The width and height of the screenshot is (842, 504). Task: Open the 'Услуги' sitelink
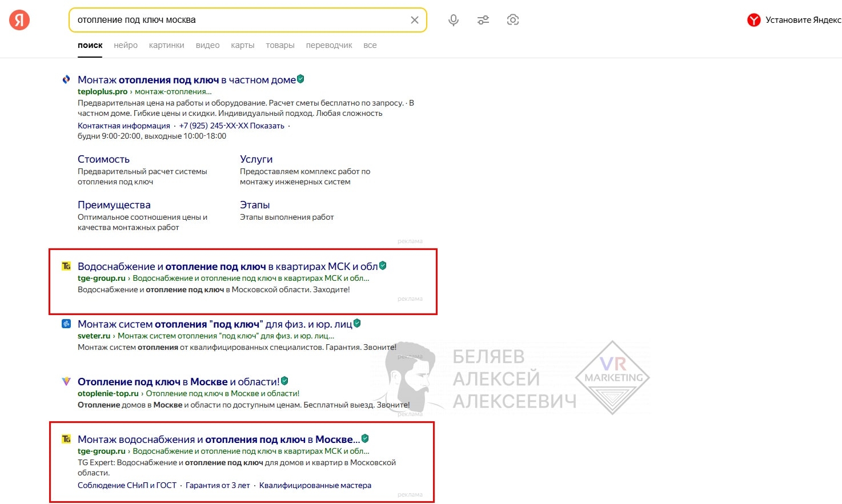coord(256,159)
